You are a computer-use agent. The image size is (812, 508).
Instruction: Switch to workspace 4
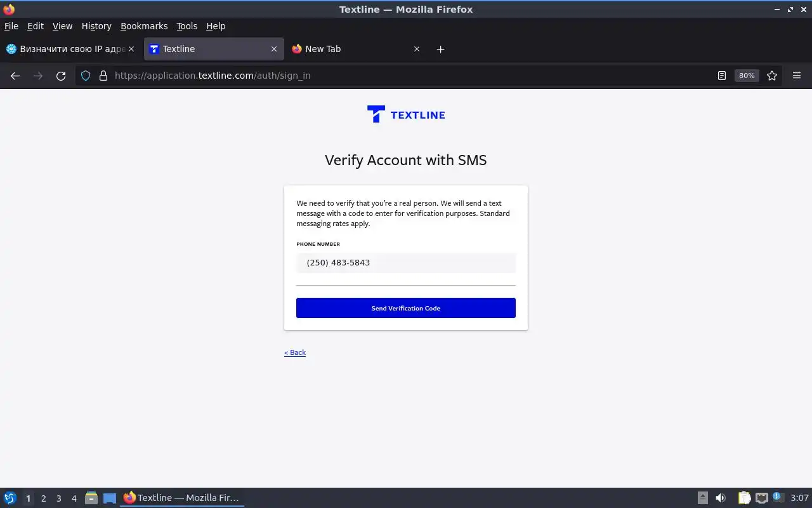point(74,498)
